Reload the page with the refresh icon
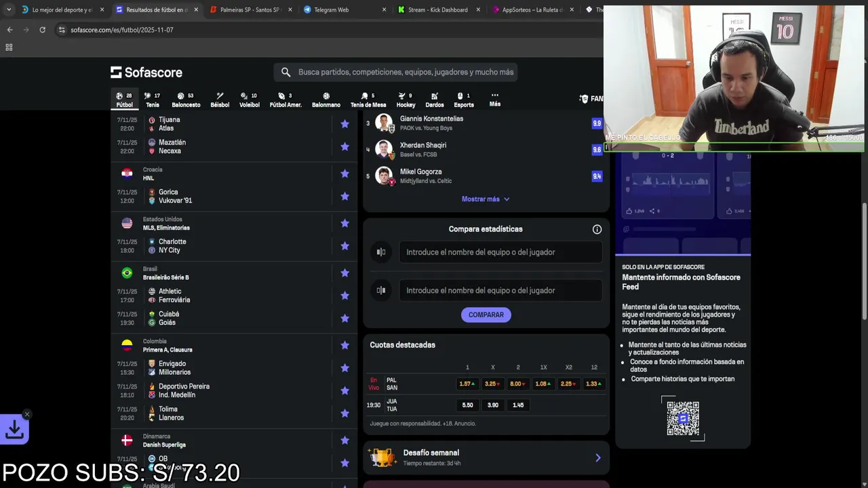The image size is (868, 488). coord(42,30)
